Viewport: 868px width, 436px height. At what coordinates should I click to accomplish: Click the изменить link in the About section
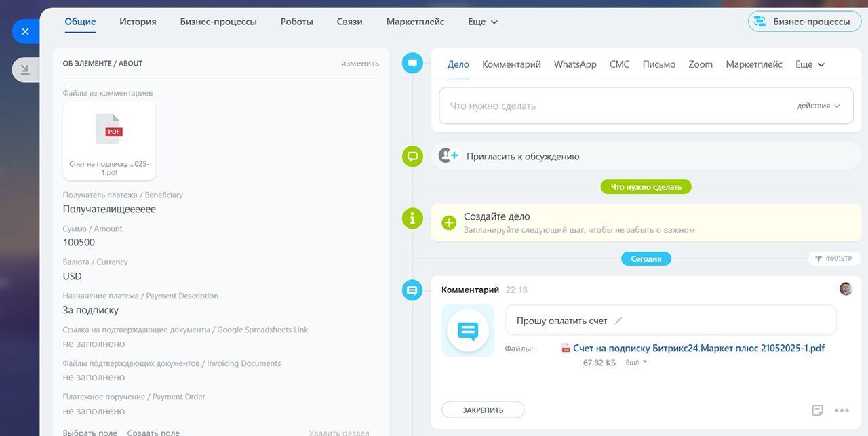coord(359,63)
